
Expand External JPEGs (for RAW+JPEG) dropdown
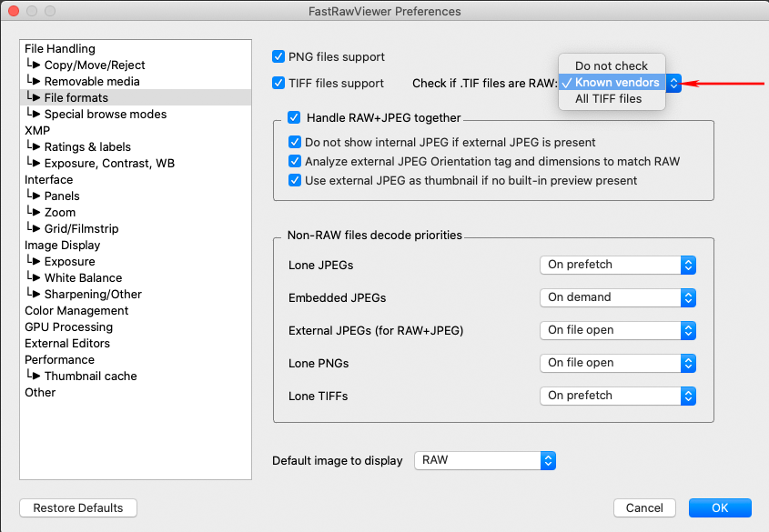tap(618, 330)
